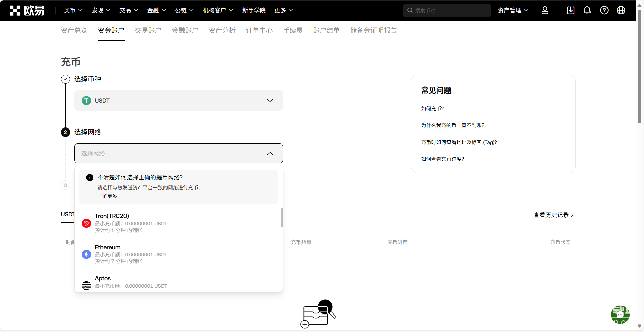
Task: Click the page vertical scrollbar thumb
Action: click(x=639, y=67)
